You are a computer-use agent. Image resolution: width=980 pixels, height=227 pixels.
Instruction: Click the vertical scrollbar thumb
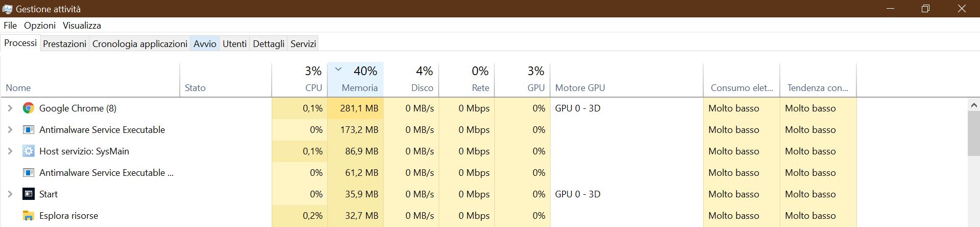click(973, 133)
